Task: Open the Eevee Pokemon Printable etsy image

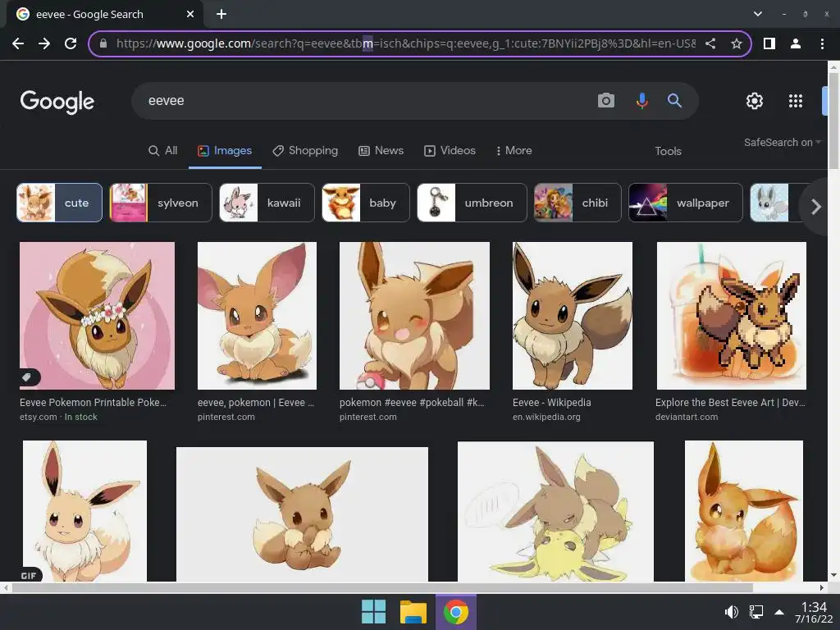Action: tap(97, 316)
